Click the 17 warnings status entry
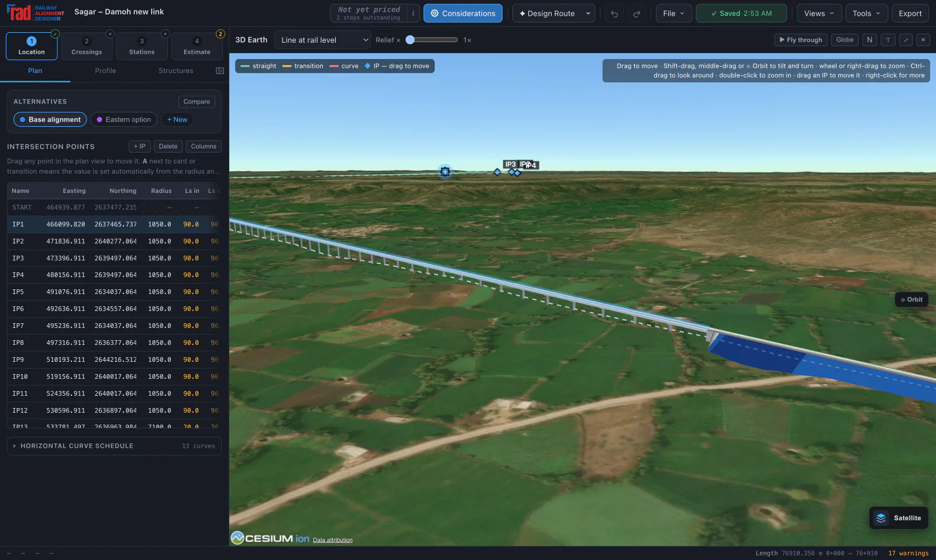This screenshot has width=936, height=560. point(908,553)
